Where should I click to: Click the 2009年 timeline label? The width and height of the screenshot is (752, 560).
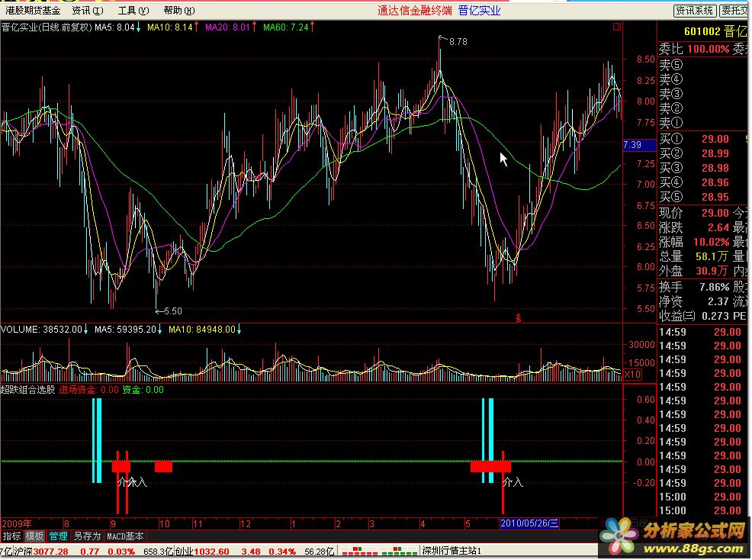[17, 523]
